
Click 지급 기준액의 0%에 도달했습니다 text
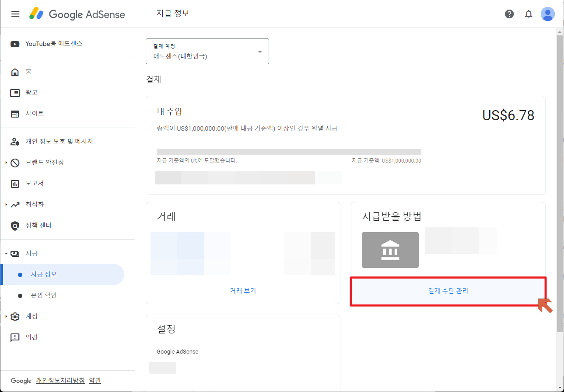coord(197,160)
